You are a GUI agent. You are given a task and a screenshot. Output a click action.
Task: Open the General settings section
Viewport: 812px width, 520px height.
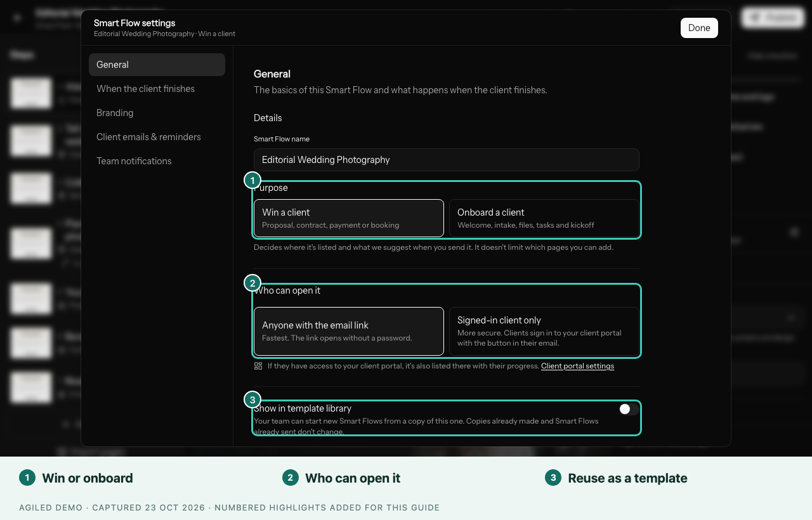tap(157, 65)
